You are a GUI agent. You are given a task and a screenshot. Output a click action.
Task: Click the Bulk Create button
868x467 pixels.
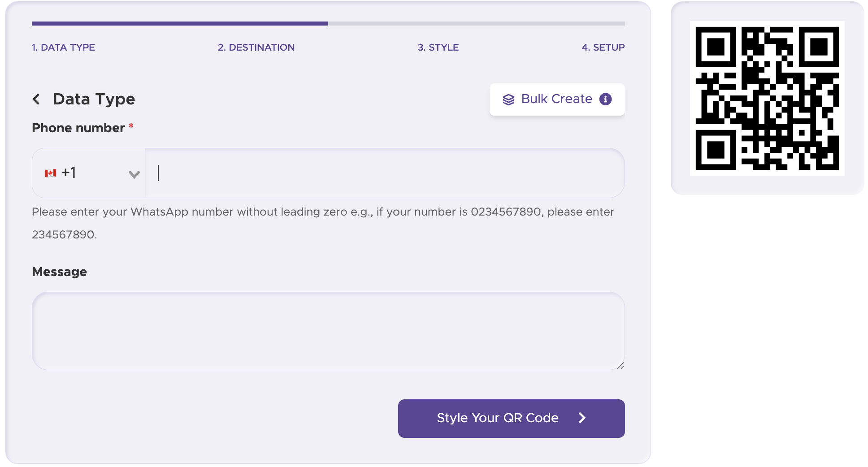[556, 99]
